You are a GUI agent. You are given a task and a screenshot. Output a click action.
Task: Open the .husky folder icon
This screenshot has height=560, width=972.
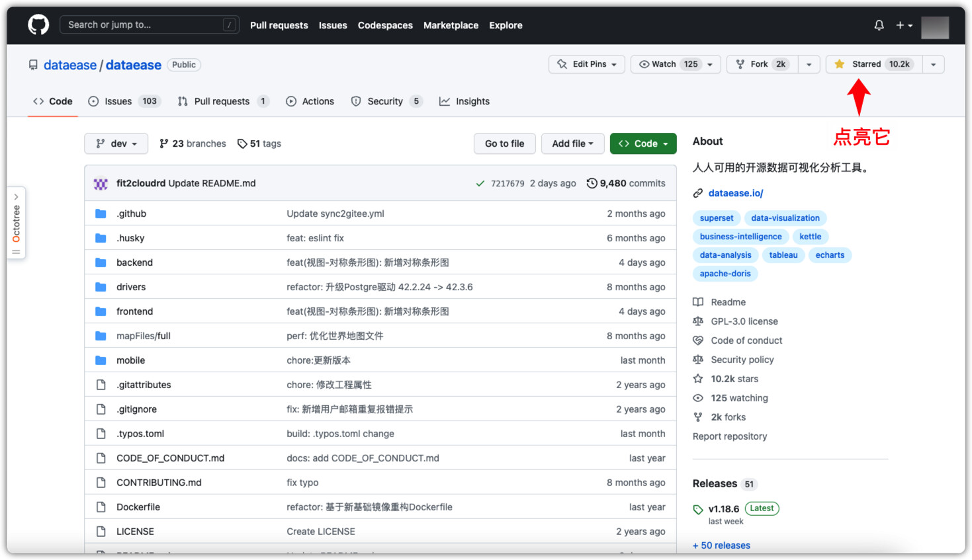click(101, 238)
